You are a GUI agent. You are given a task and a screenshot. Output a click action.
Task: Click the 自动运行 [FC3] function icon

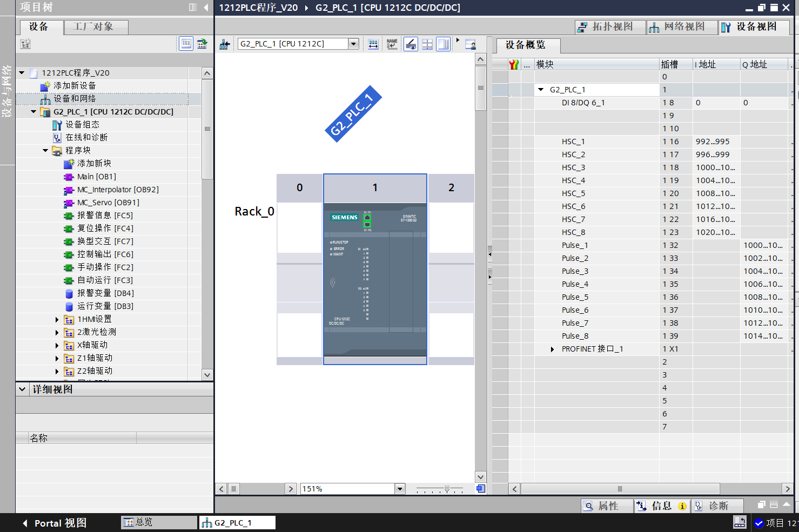69,280
